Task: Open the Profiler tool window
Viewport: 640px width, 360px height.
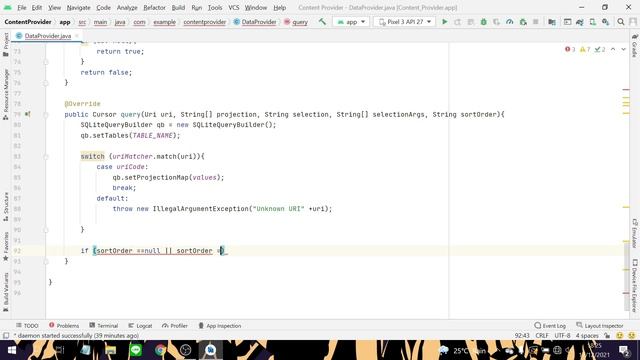Action: (175, 326)
